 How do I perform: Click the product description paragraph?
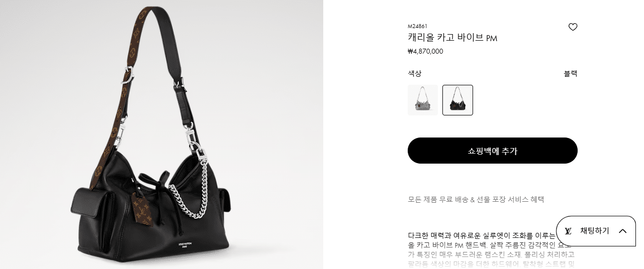click(491, 250)
